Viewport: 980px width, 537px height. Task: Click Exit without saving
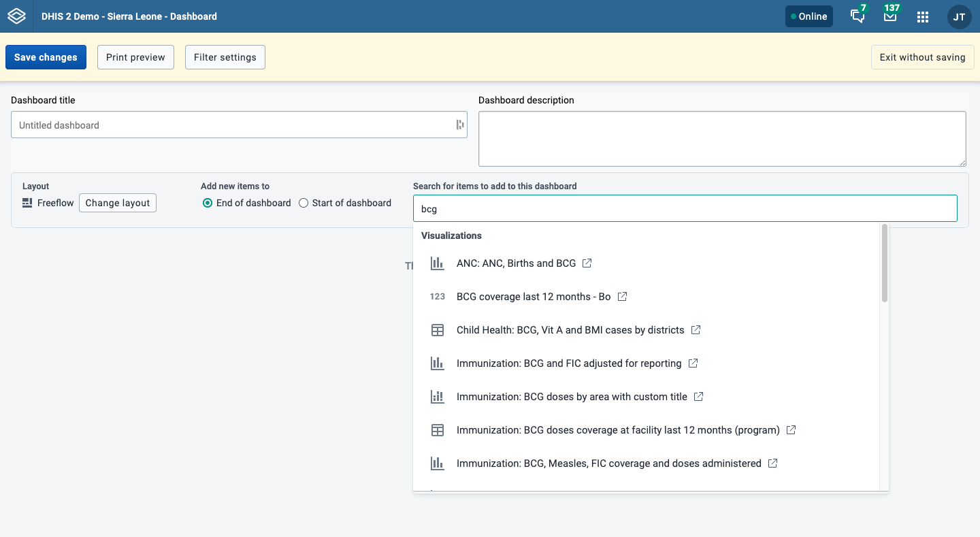point(922,57)
